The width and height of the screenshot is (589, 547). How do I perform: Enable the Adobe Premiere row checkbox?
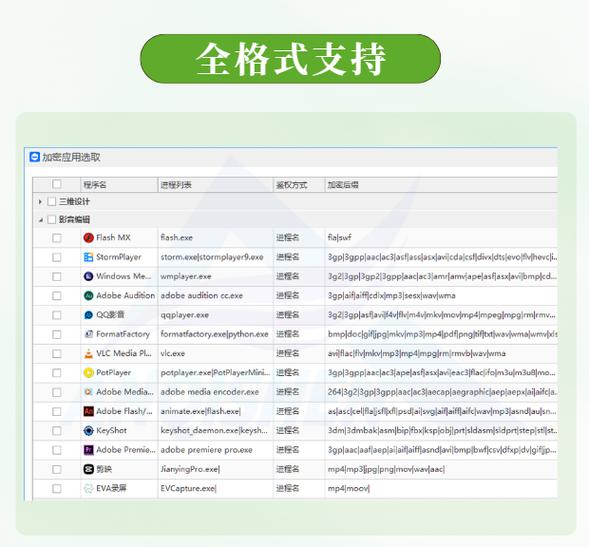tap(57, 450)
